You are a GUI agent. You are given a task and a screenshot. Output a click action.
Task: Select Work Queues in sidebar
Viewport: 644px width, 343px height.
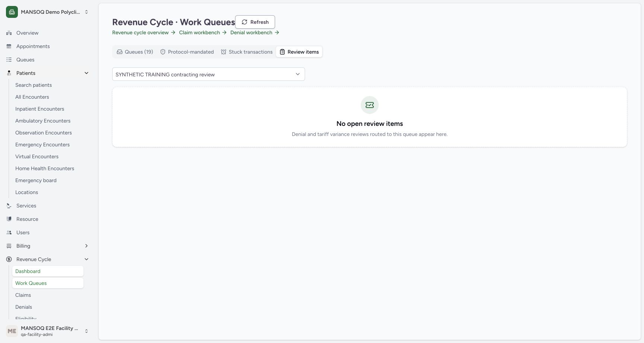[x=48, y=283]
